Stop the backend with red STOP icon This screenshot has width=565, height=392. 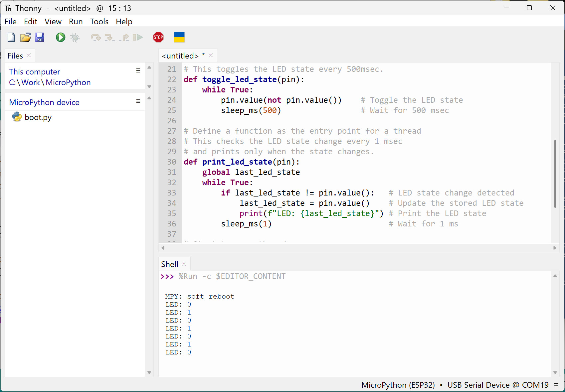click(158, 37)
